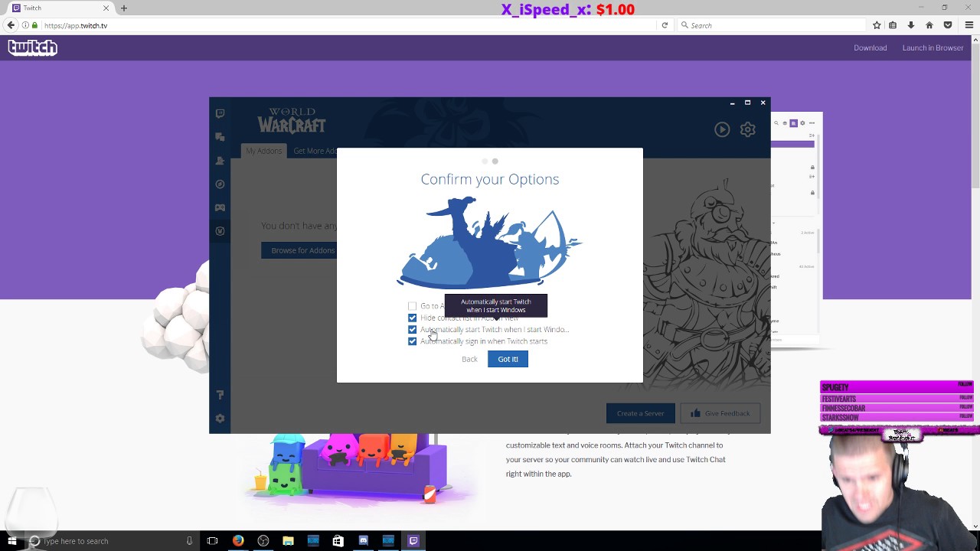Click the Cortana microphone icon

click(x=189, y=541)
